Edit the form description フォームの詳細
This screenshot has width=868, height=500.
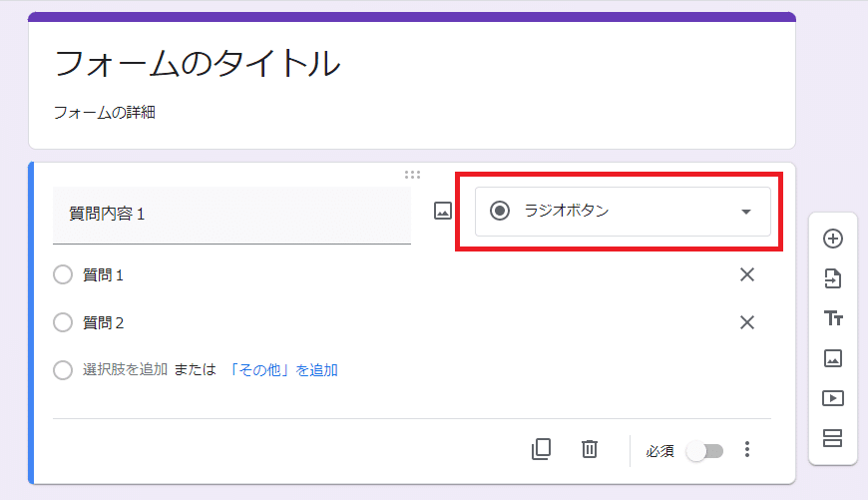104,113
